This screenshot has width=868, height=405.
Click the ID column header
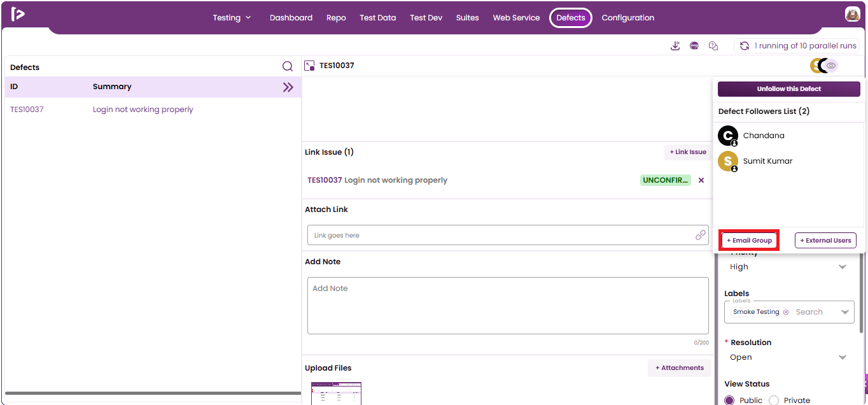(x=14, y=87)
